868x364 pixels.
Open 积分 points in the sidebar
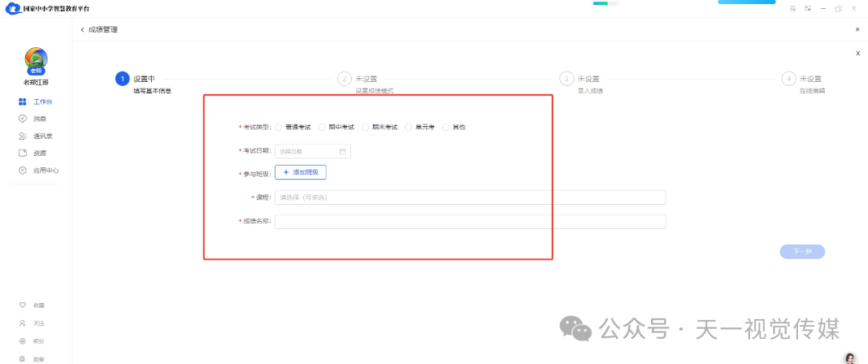coord(31,342)
